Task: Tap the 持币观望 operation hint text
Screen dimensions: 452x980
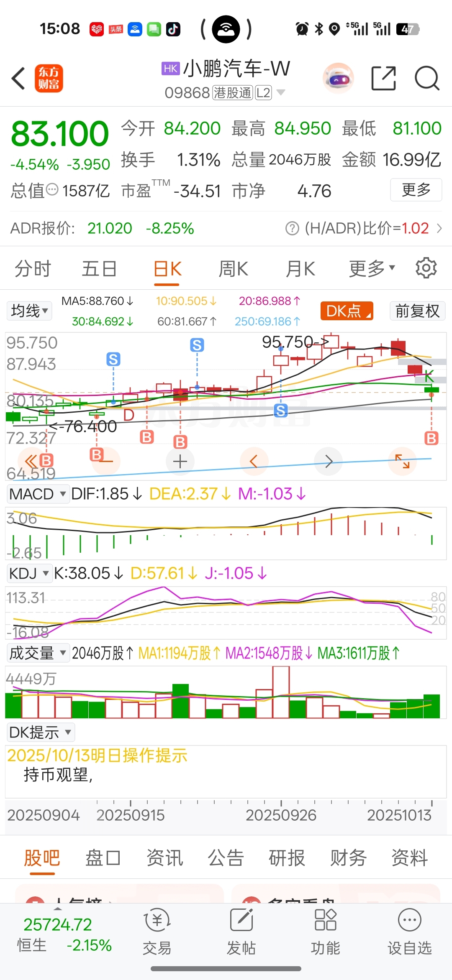Action: pos(58,774)
